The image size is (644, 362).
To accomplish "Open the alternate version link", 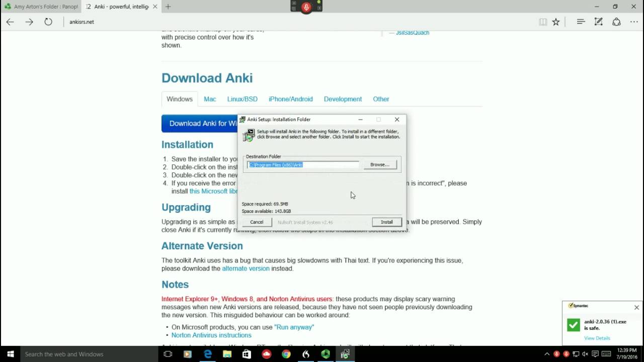I will pyautogui.click(x=246, y=268).
